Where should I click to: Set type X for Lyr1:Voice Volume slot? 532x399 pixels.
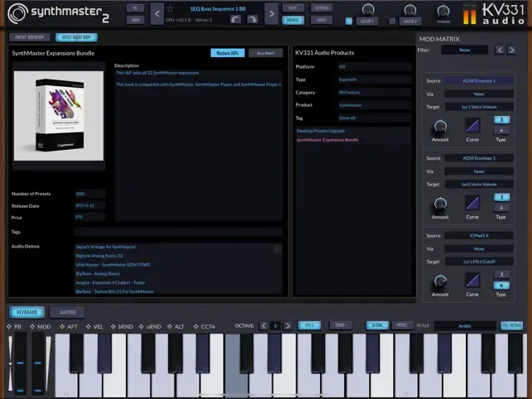(x=501, y=119)
